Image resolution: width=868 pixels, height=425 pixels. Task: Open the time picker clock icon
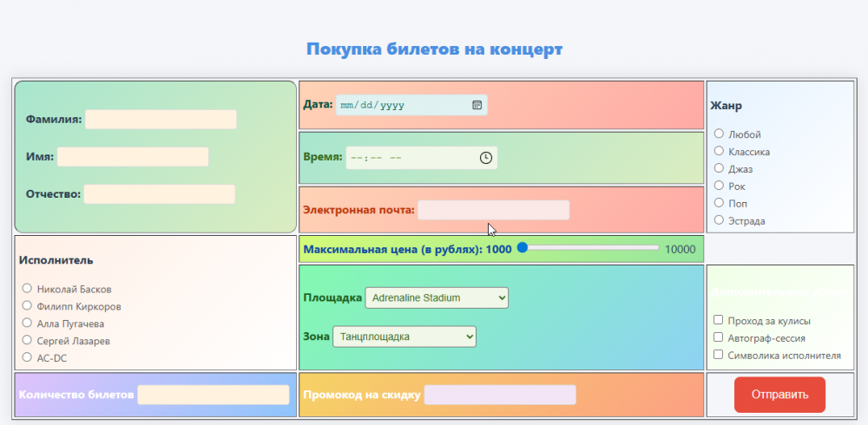pyautogui.click(x=485, y=158)
